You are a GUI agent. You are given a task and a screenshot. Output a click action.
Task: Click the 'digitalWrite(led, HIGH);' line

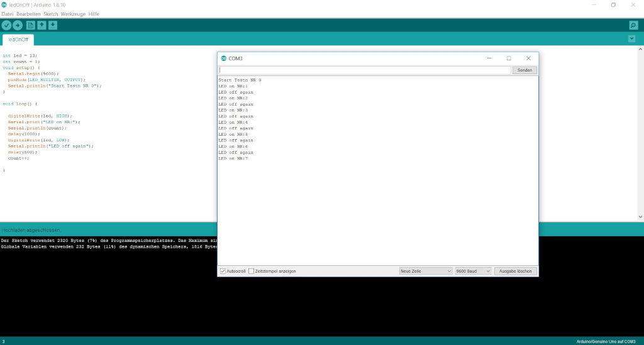(40, 116)
